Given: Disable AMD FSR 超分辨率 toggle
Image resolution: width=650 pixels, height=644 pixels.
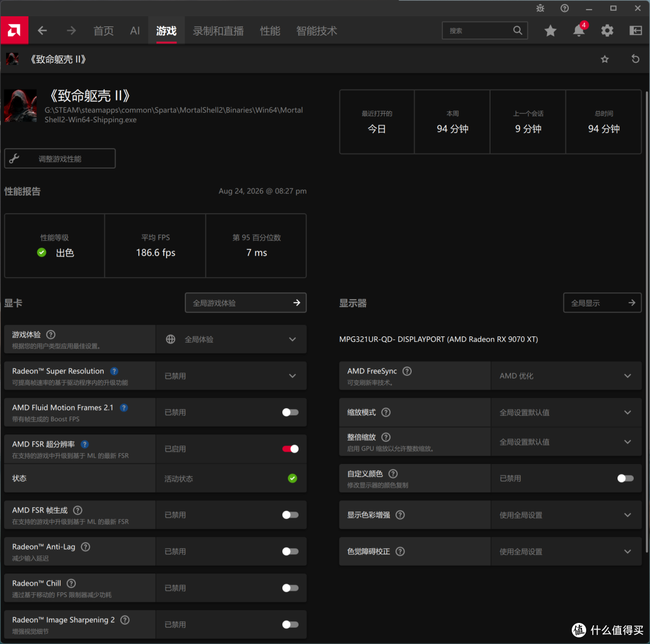Looking at the screenshot, I should [x=290, y=448].
